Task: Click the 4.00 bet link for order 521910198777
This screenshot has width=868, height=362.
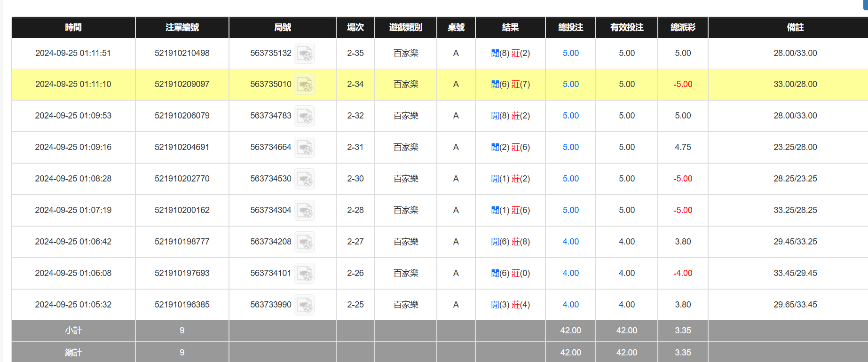Action: [570, 242]
